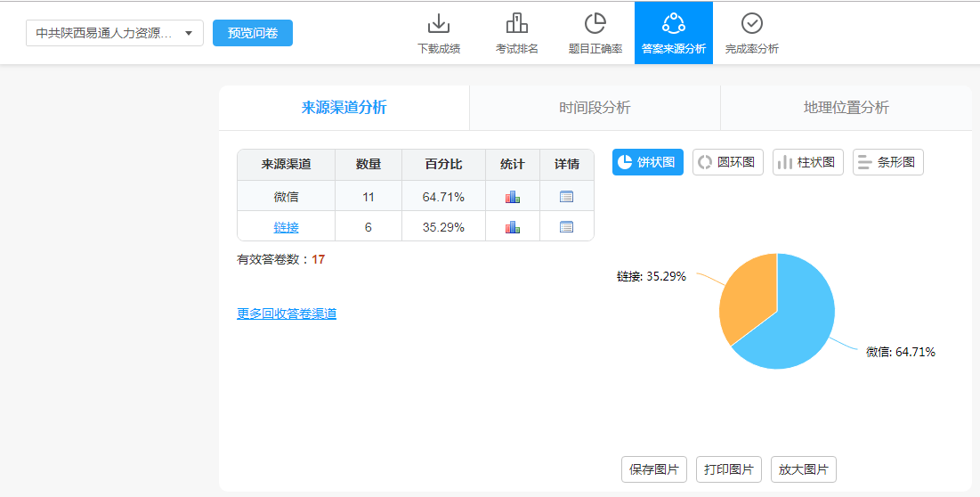Click the 64.71% percentage cell
The width and height of the screenshot is (980, 497).
[x=443, y=197]
